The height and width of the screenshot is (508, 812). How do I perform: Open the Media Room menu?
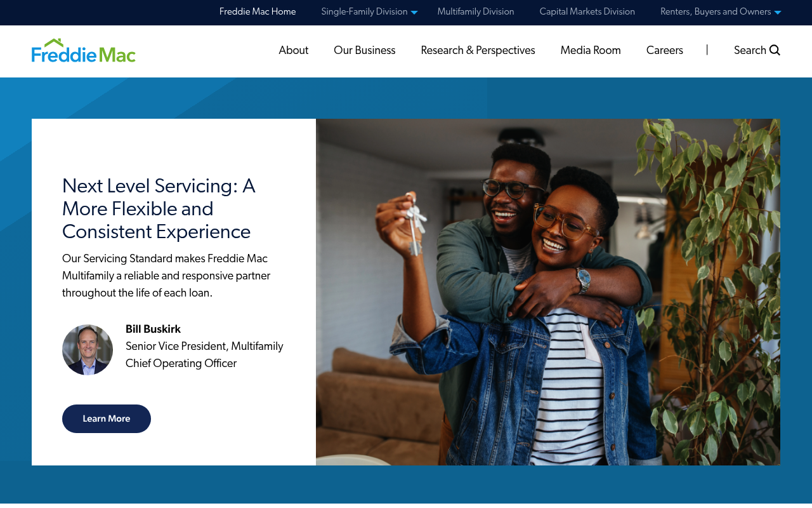coord(591,50)
